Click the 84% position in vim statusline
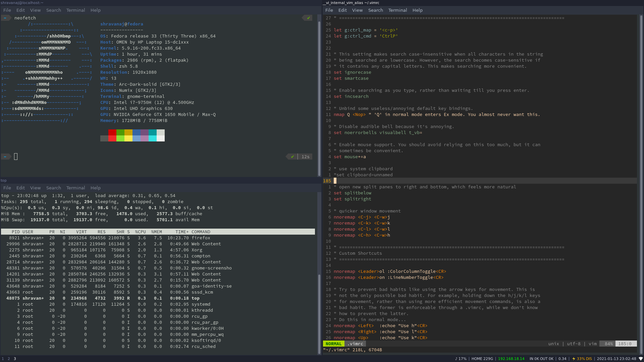The height and width of the screenshot is (362, 644). pos(609,344)
